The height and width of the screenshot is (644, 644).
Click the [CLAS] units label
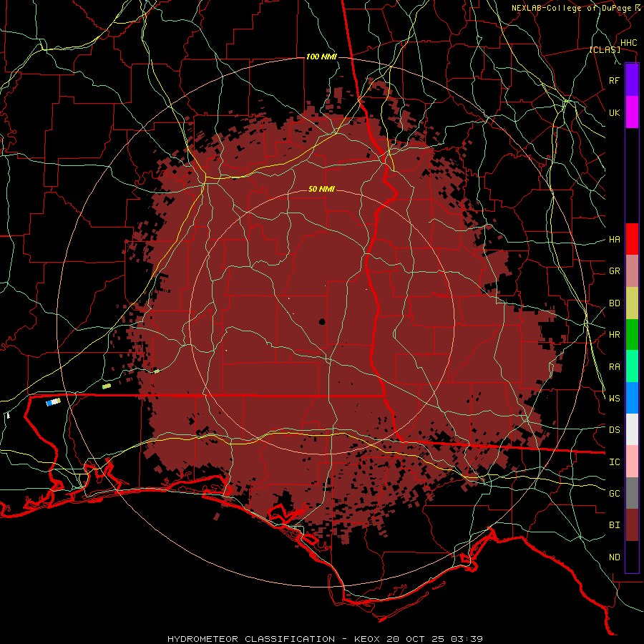[605, 50]
